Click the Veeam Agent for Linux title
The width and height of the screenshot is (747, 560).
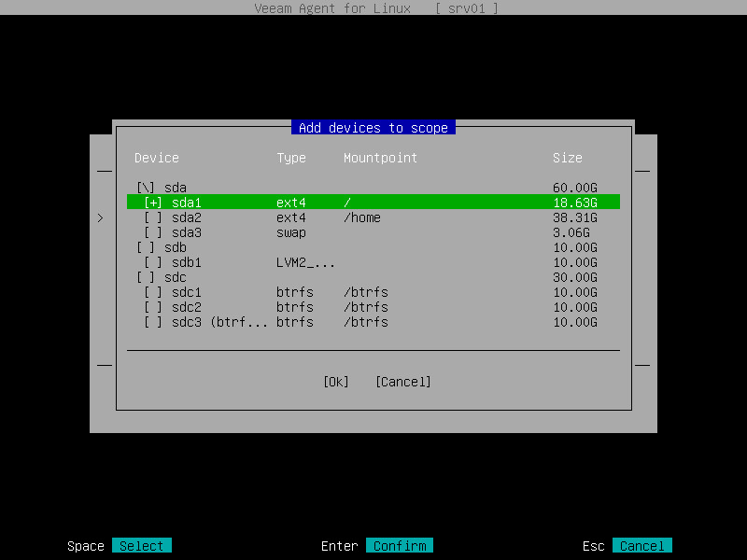click(x=332, y=8)
